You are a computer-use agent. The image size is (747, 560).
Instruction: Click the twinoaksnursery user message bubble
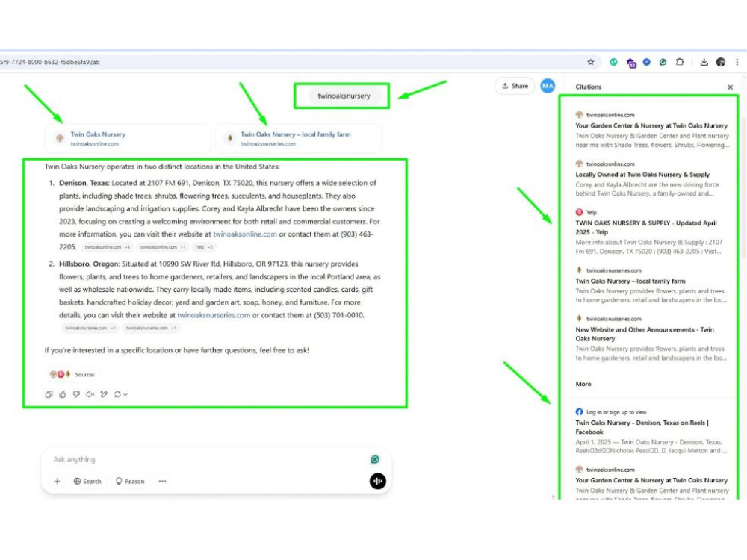(x=344, y=96)
